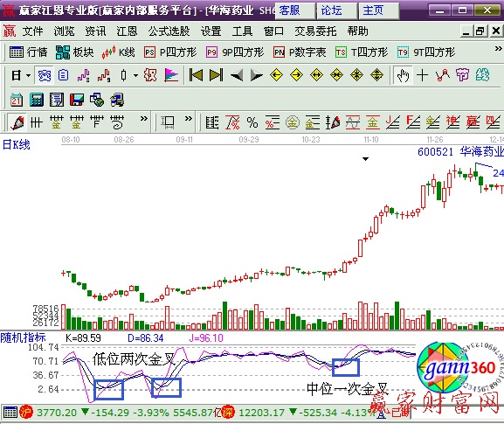Click the 客服 button in title bar
504x424 pixels.
pyautogui.click(x=295, y=10)
